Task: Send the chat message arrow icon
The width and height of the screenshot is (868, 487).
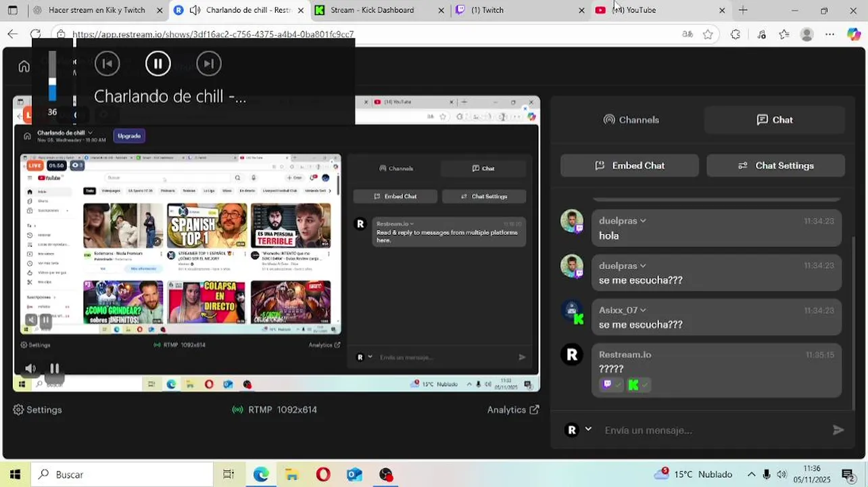Action: [x=838, y=430]
